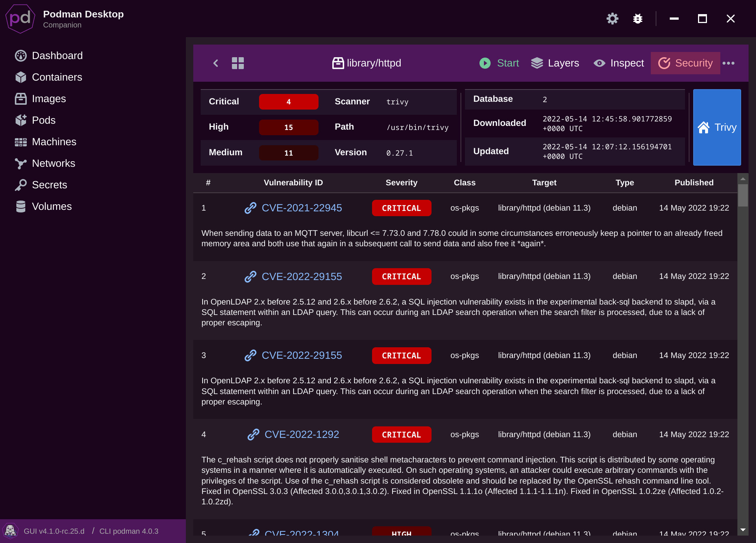Open Podman Desktop settings gear
The image size is (756, 543).
[613, 19]
